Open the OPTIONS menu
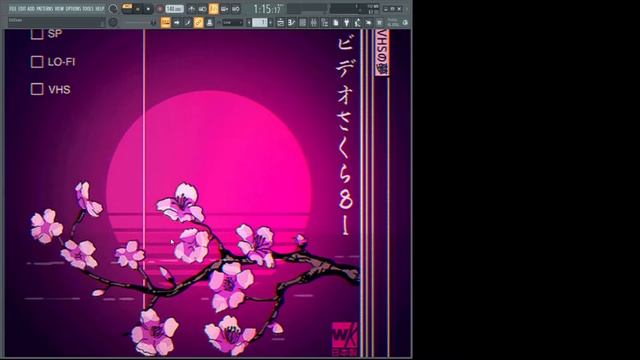The image size is (640, 360). 73,9
